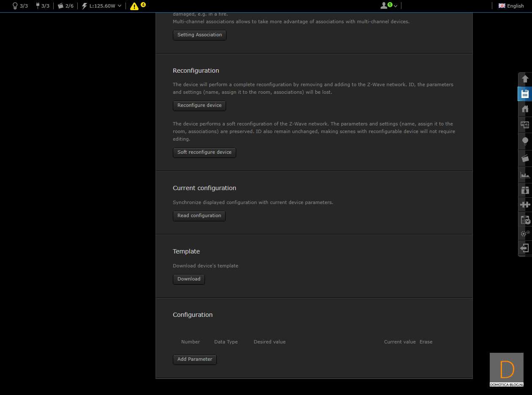Screen dimensions: 532x395
Task: Click the lights-on 3/3 status indicator
Action: click(x=20, y=6)
